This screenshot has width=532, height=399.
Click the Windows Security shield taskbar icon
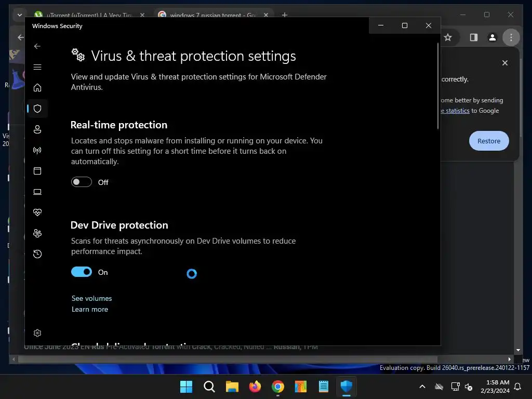tap(347, 387)
